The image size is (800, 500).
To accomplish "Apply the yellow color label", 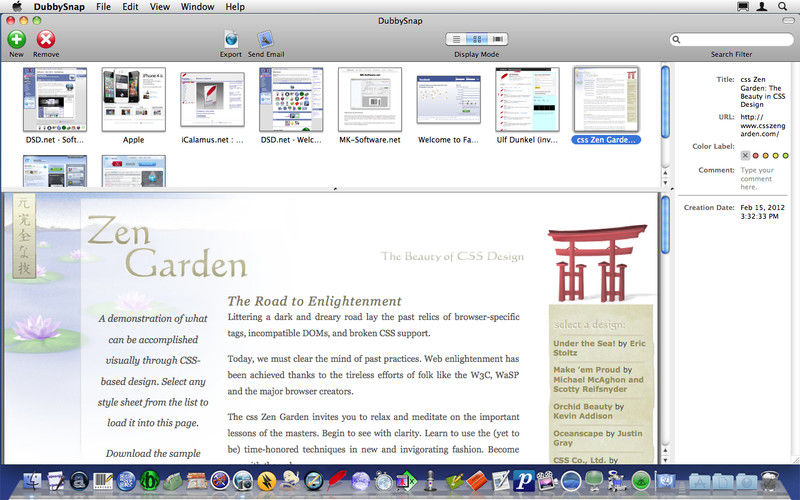I will tap(776, 156).
